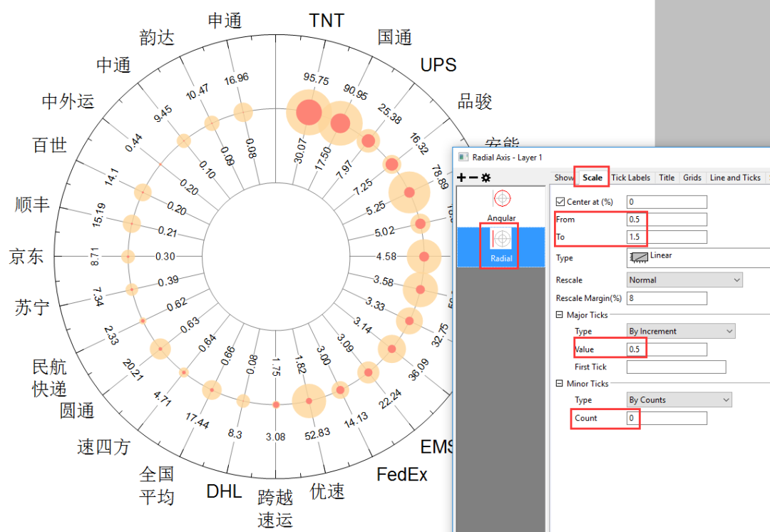Click the 中外运 axis label
The image size is (770, 532).
coord(68,101)
